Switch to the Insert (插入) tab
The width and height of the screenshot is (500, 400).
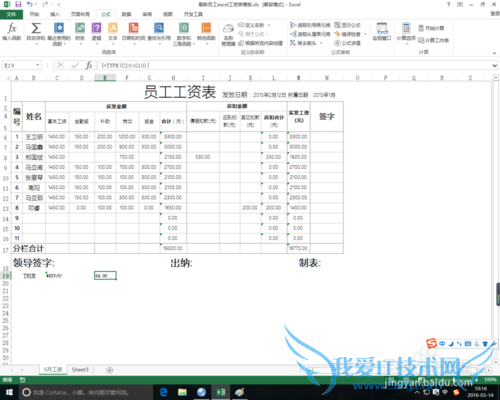pyautogui.click(x=55, y=14)
